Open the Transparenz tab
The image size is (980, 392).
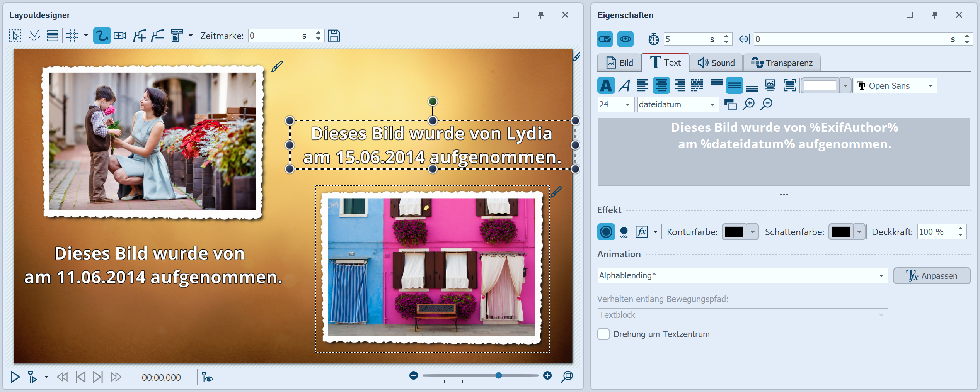[x=782, y=63]
